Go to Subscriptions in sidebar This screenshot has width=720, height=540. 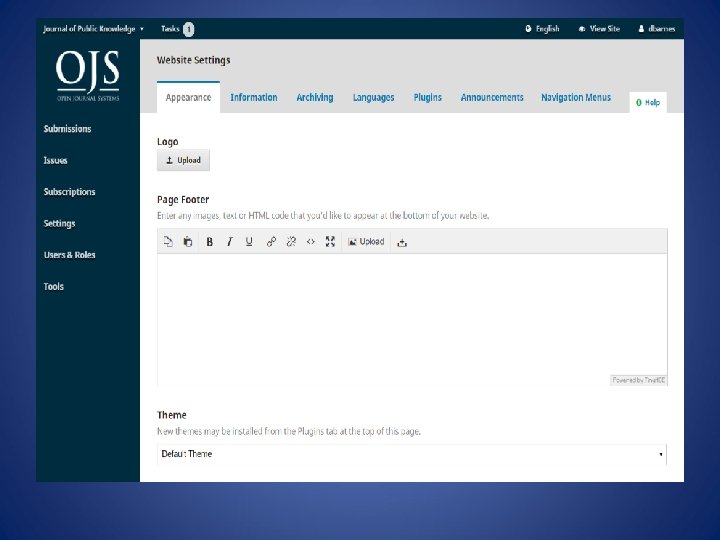pos(69,192)
